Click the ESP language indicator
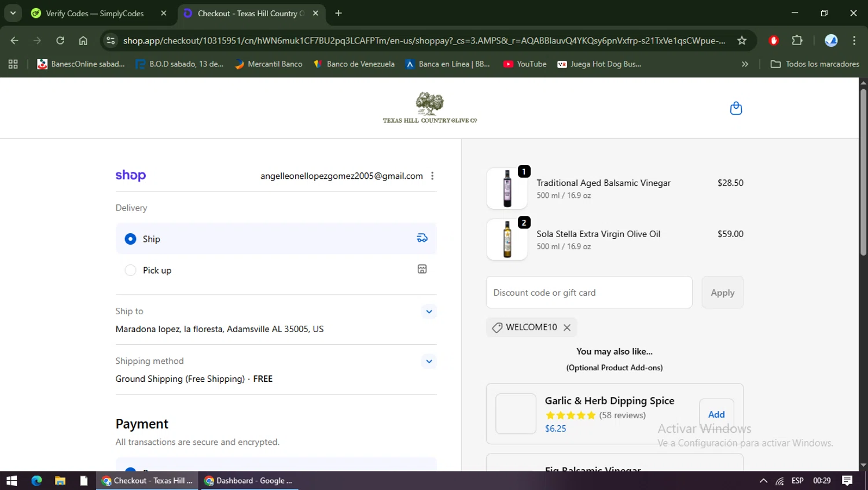868x490 pixels. click(797, 481)
